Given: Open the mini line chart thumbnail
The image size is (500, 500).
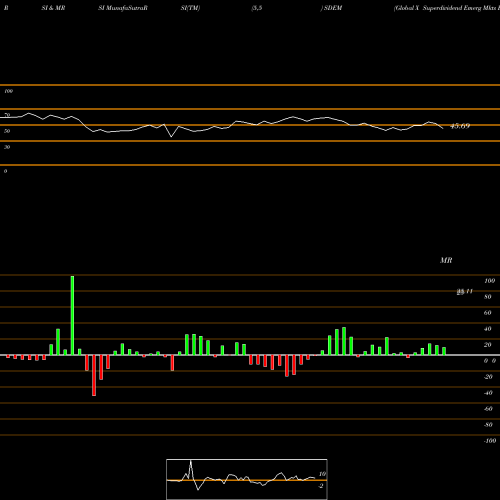Looking at the screenshot, I should [247, 479].
